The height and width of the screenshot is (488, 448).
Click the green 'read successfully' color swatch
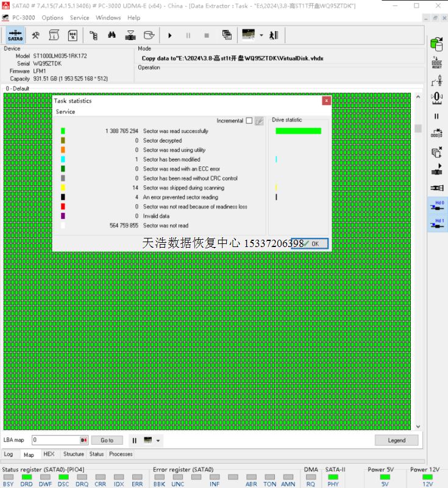(63, 131)
